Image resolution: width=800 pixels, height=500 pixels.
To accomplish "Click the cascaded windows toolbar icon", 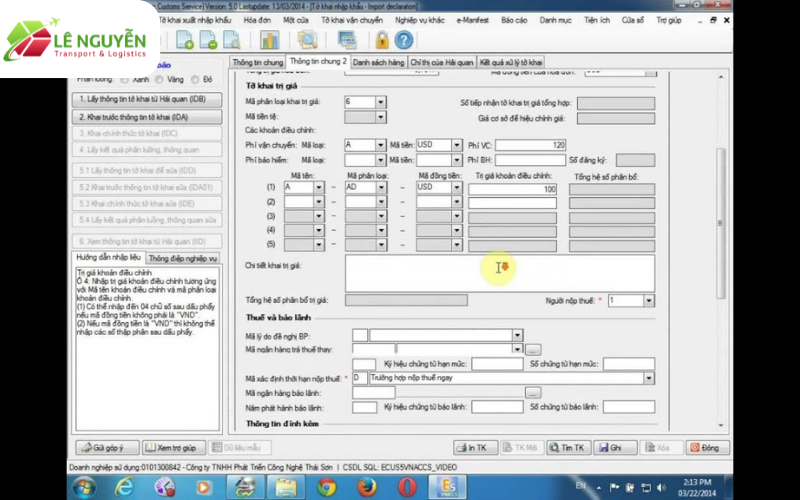I will (x=347, y=39).
